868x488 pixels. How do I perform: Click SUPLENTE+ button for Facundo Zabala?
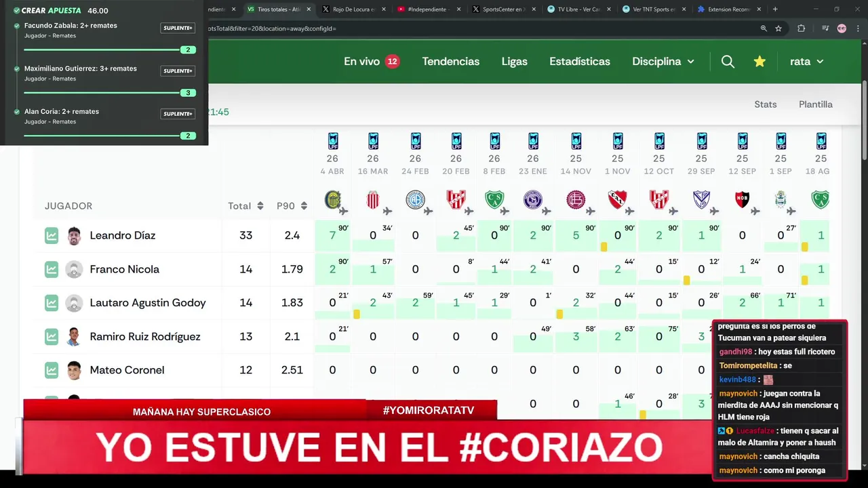[178, 28]
